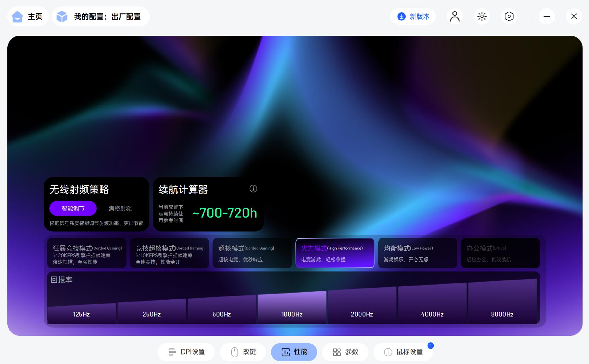Screen dimensions: 589x364
Task: Toggle the light/dark theme sun icon
Action: pos(482,17)
